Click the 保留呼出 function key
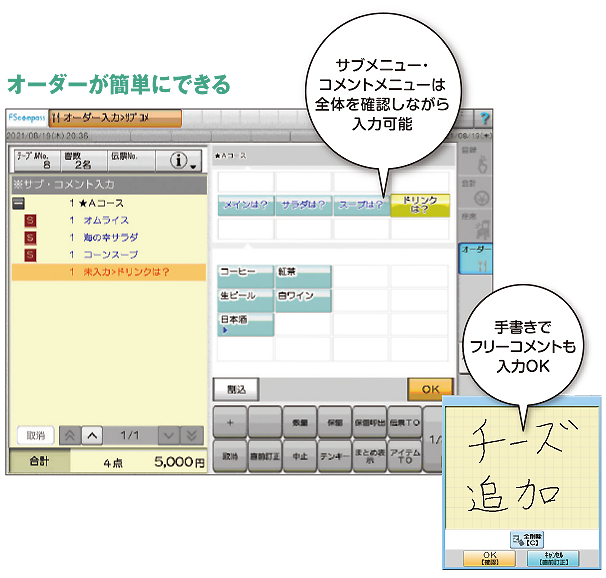The height and width of the screenshot is (578, 606). point(369,422)
